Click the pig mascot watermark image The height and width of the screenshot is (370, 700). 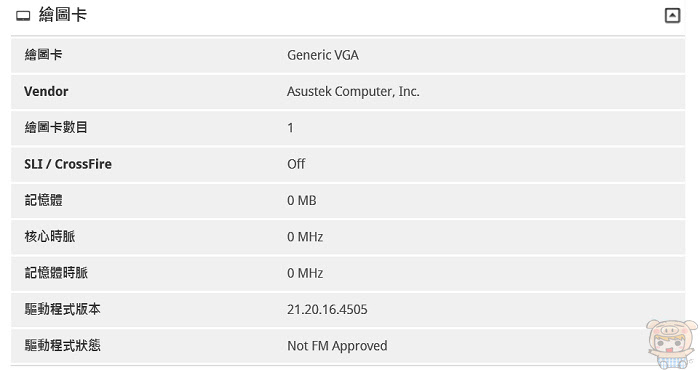pyautogui.click(x=671, y=343)
